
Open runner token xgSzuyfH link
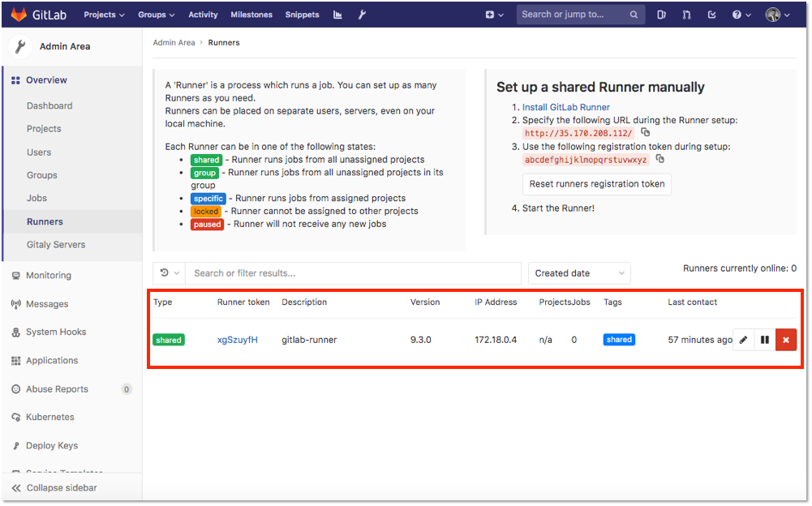(238, 340)
